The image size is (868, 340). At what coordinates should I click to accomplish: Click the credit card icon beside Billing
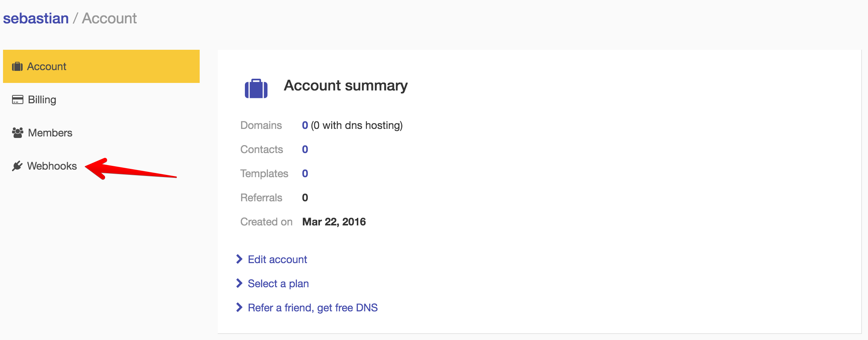click(x=18, y=100)
